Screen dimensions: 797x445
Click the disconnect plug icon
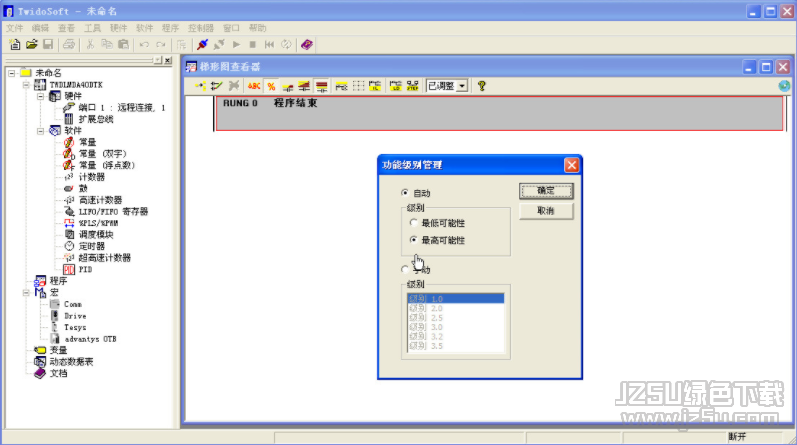(219, 45)
